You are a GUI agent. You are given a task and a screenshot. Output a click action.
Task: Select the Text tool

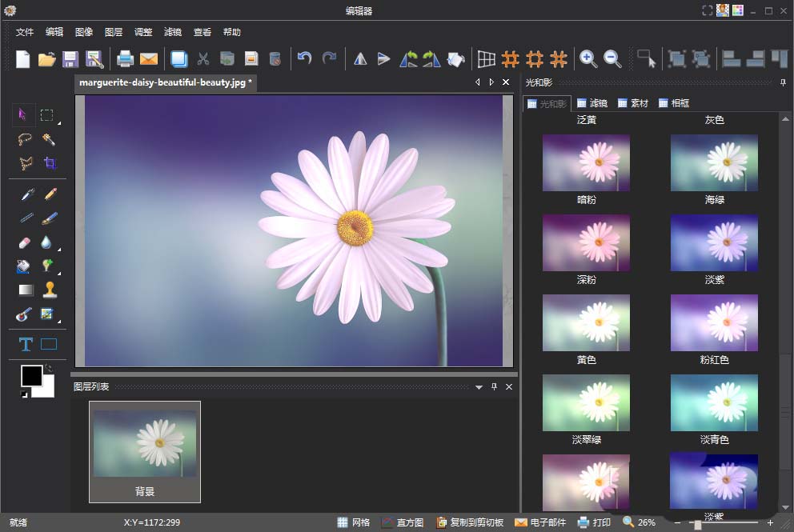pyautogui.click(x=26, y=344)
